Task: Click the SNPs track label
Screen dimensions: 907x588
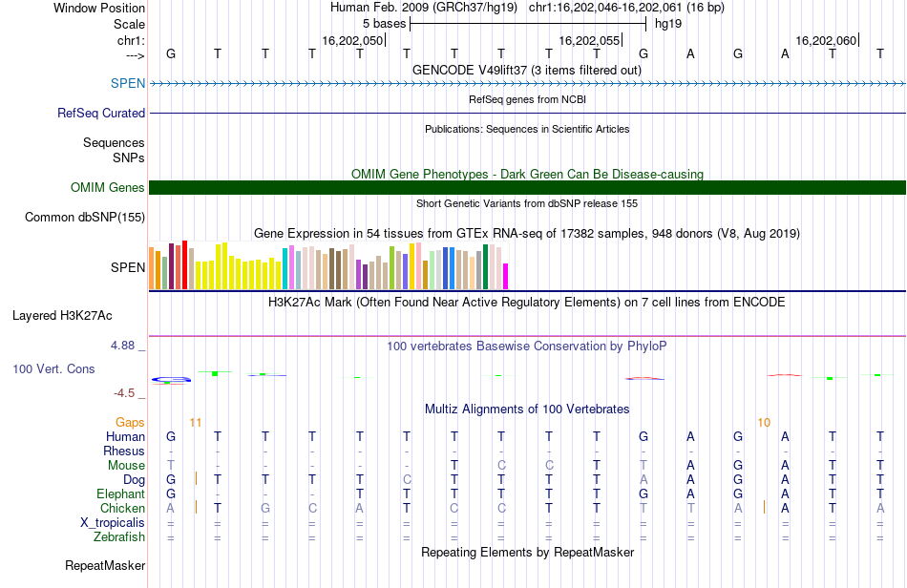Action: (x=129, y=157)
